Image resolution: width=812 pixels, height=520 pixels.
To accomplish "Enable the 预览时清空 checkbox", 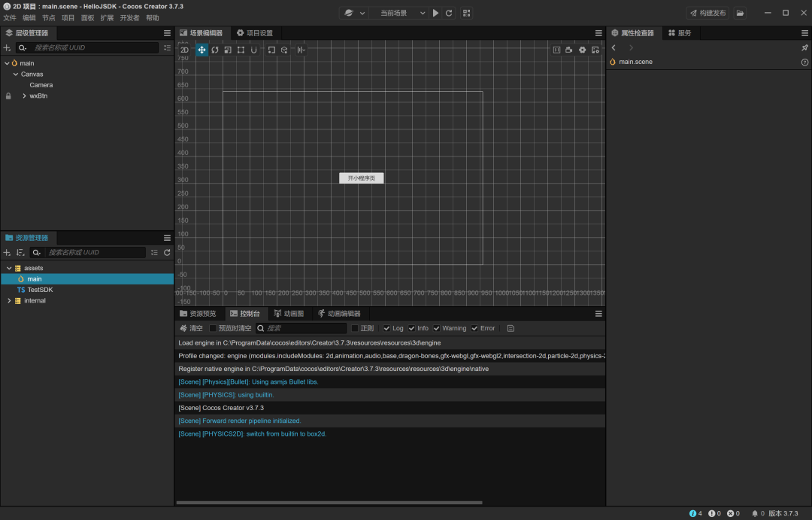I will pyautogui.click(x=213, y=328).
